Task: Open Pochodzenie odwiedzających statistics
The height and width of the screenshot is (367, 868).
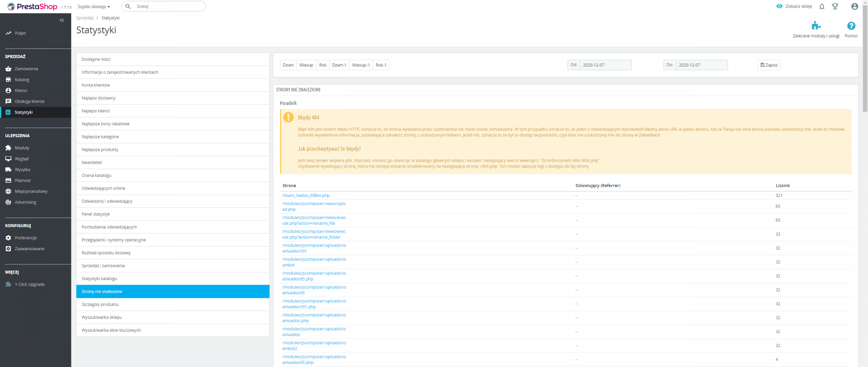Action: 173,227
